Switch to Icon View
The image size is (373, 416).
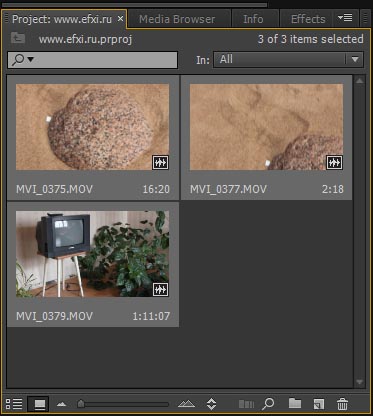click(38, 404)
